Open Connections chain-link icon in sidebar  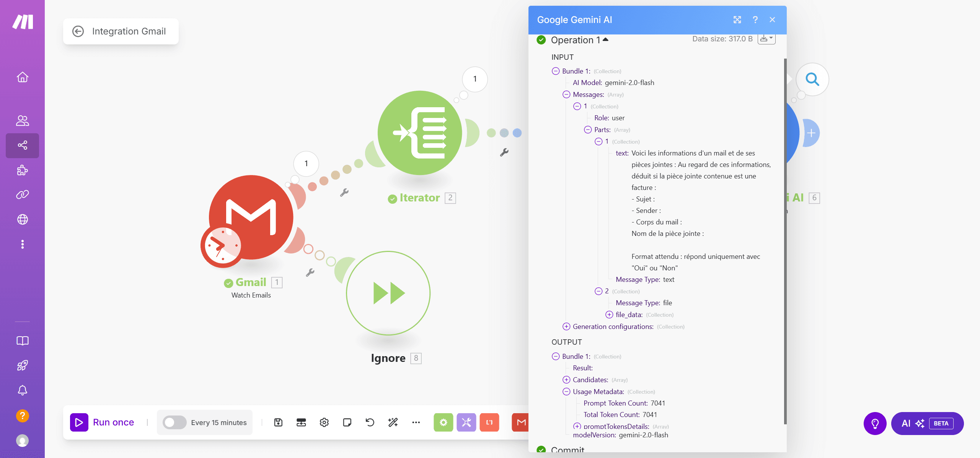click(x=23, y=195)
